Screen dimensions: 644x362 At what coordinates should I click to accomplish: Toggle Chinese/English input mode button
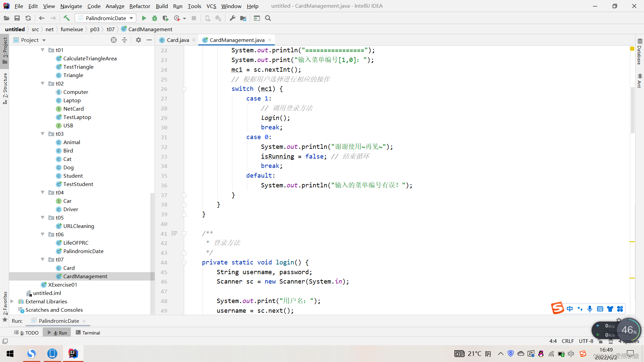[570, 309]
